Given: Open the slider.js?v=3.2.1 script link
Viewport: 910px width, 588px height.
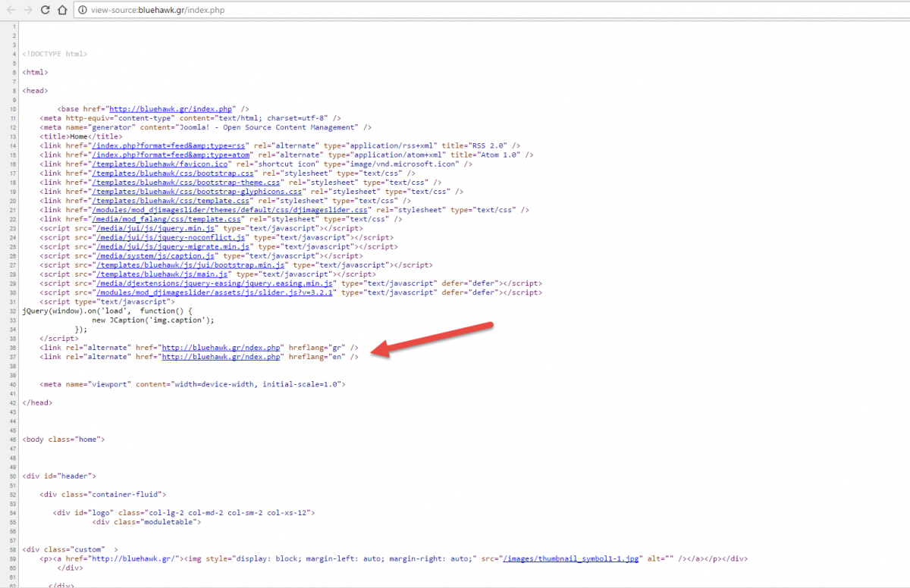Looking at the screenshot, I should pyautogui.click(x=215, y=292).
